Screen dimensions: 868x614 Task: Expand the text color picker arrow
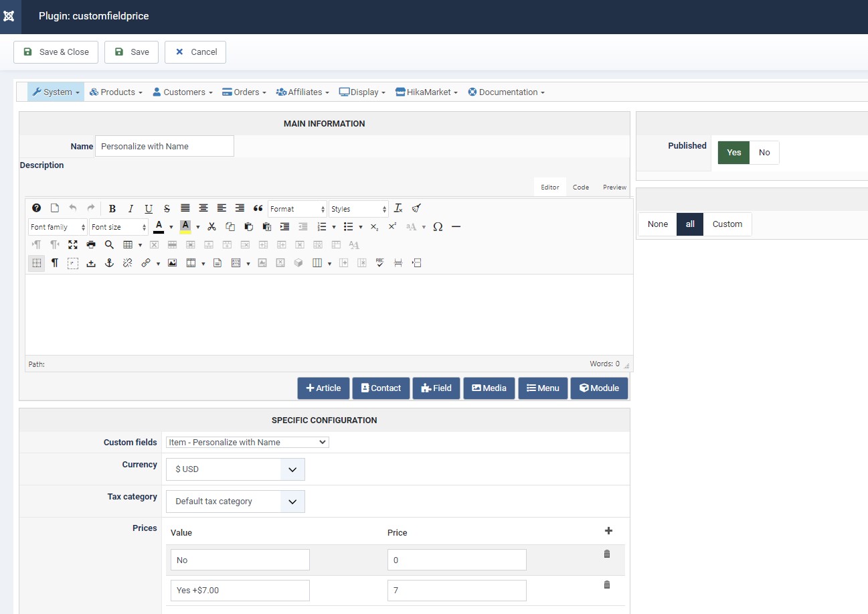[171, 227]
